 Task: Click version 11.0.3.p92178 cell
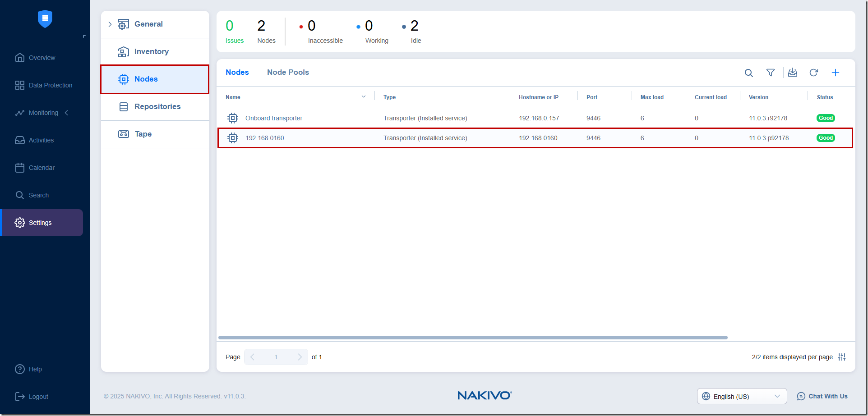tap(769, 138)
